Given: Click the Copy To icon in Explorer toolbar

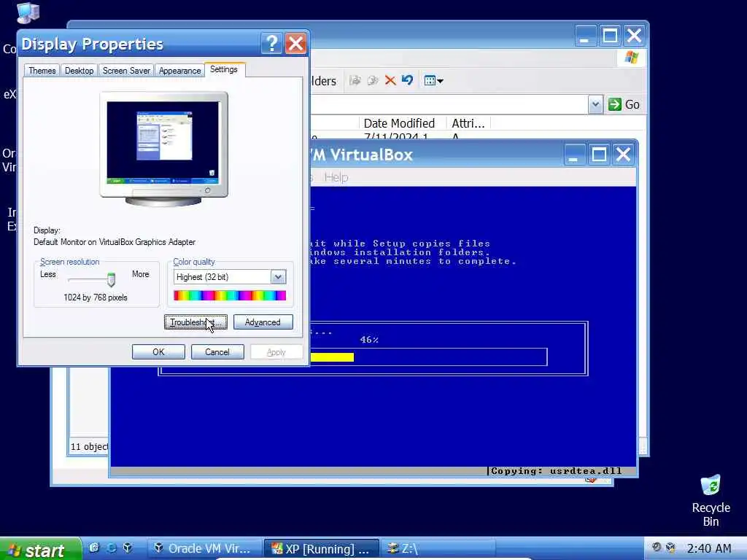Looking at the screenshot, I should [x=373, y=80].
